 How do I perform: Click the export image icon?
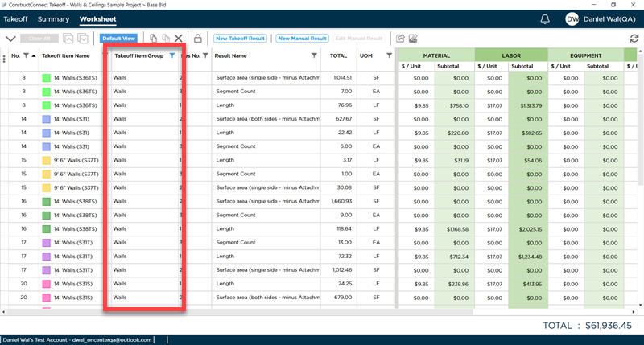point(413,38)
